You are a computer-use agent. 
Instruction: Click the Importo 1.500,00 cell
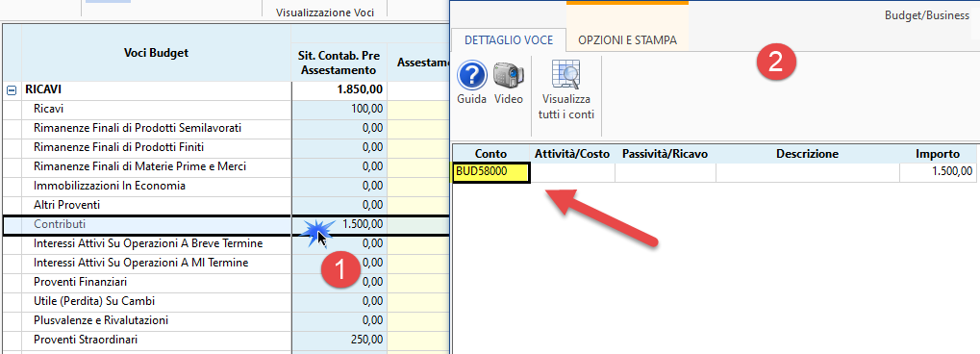coord(938,172)
